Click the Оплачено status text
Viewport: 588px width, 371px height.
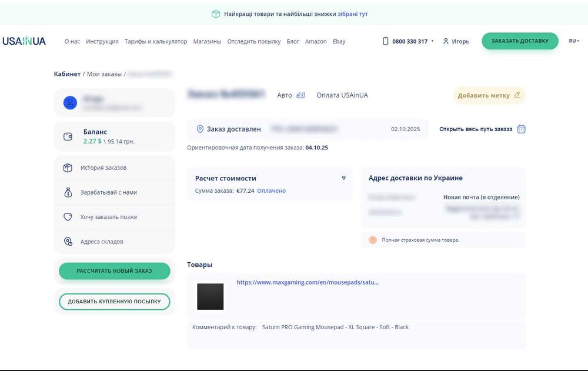point(271,190)
